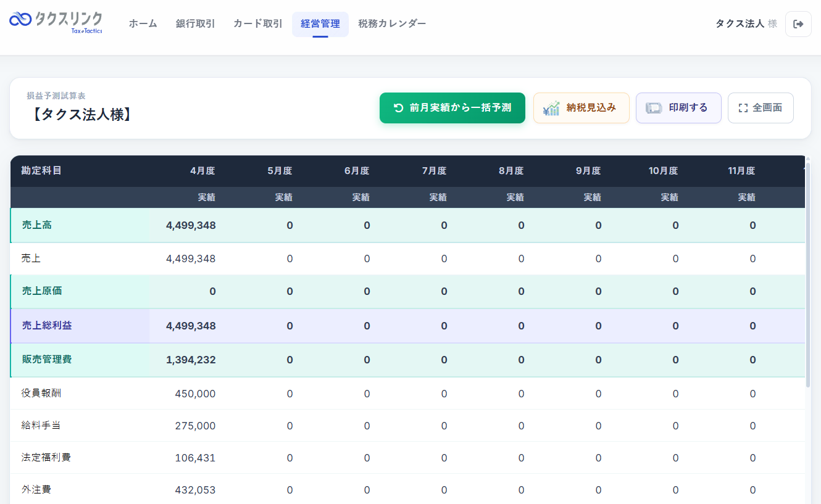Click 全画面 button

coord(761,108)
